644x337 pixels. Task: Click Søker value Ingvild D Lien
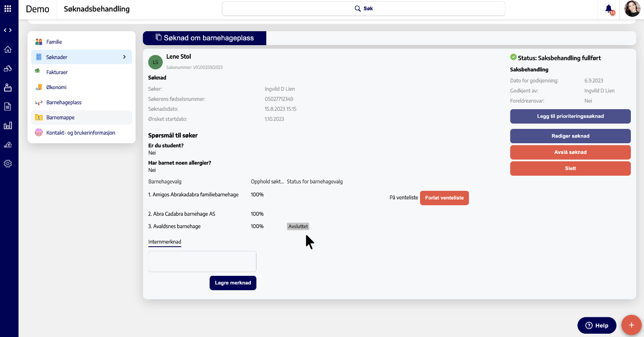point(280,89)
